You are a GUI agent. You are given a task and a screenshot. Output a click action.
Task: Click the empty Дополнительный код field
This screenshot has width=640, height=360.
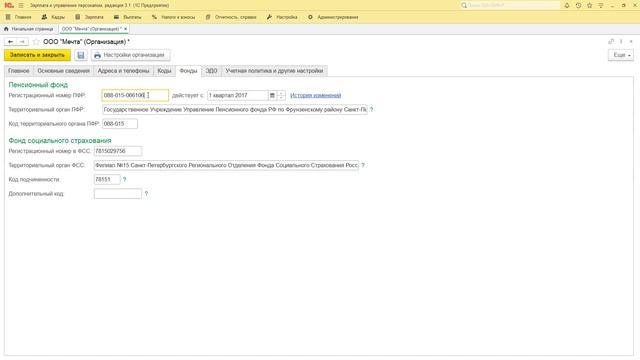(x=118, y=193)
